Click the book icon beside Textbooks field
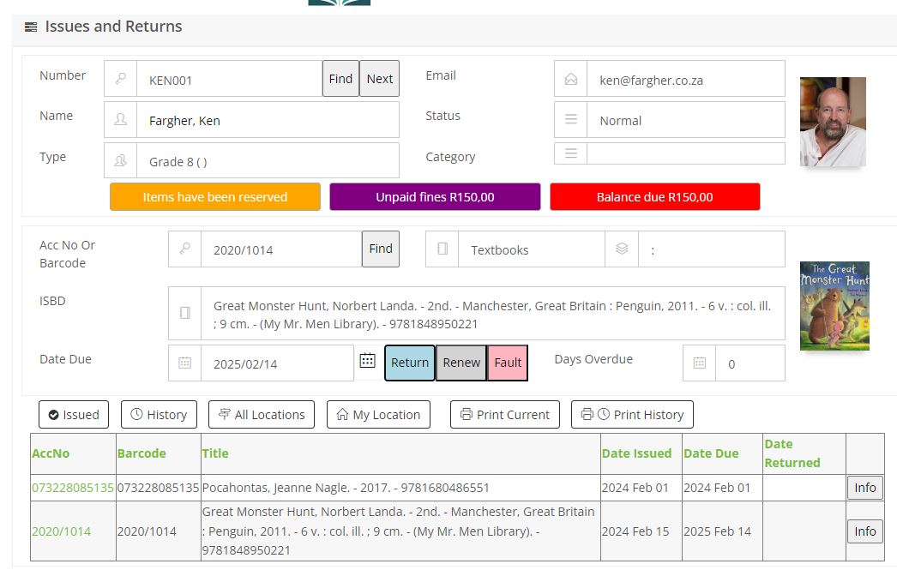 click(442, 249)
